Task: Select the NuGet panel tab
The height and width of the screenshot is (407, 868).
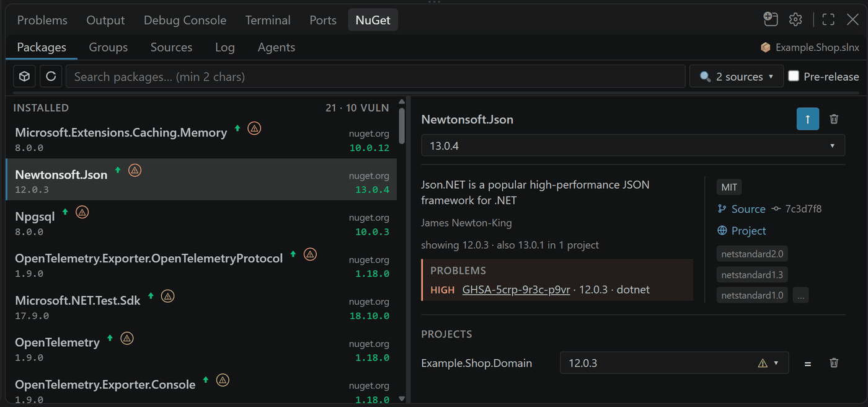Action: coord(373,20)
